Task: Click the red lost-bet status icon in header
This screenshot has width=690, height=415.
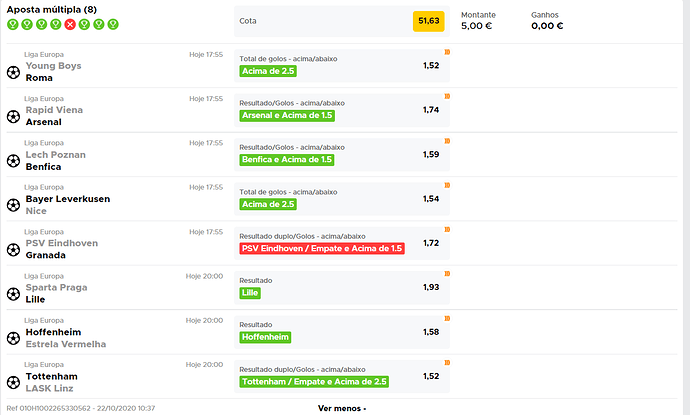Action: point(70,24)
